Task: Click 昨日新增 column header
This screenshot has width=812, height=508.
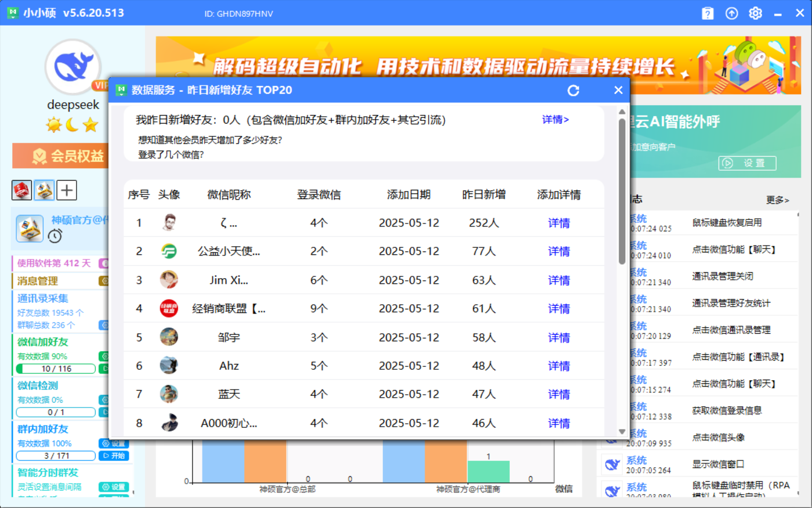Action: coord(484,194)
